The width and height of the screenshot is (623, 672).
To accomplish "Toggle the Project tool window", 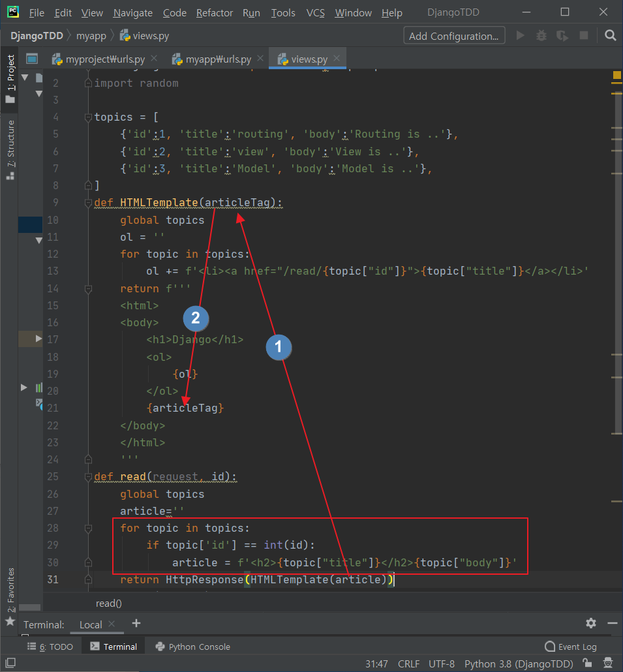I will tap(10, 78).
